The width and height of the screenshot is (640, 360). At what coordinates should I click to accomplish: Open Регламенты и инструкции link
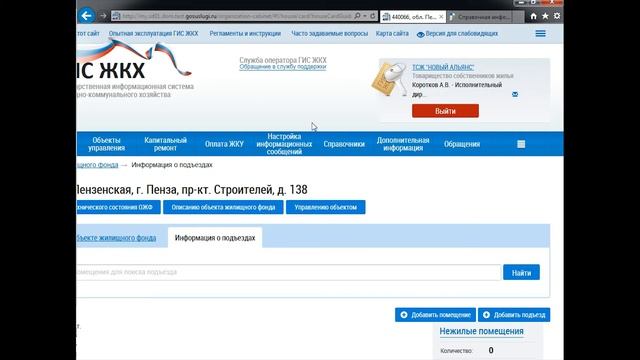click(245, 33)
